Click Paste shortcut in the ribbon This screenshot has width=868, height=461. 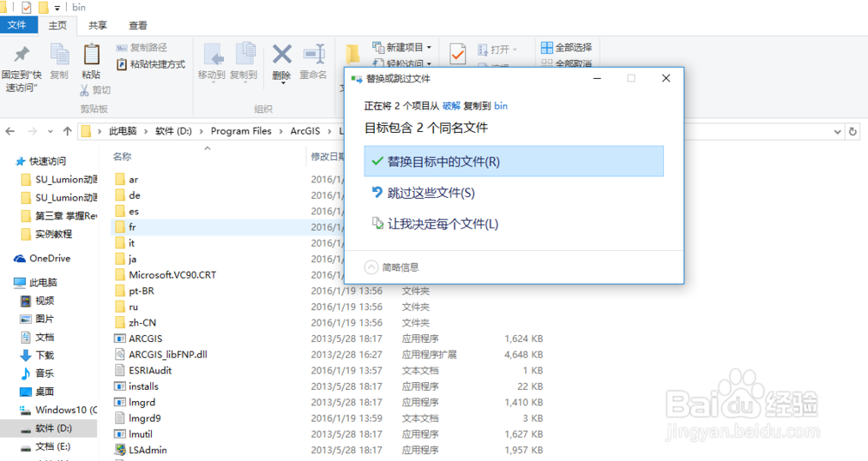(x=150, y=64)
